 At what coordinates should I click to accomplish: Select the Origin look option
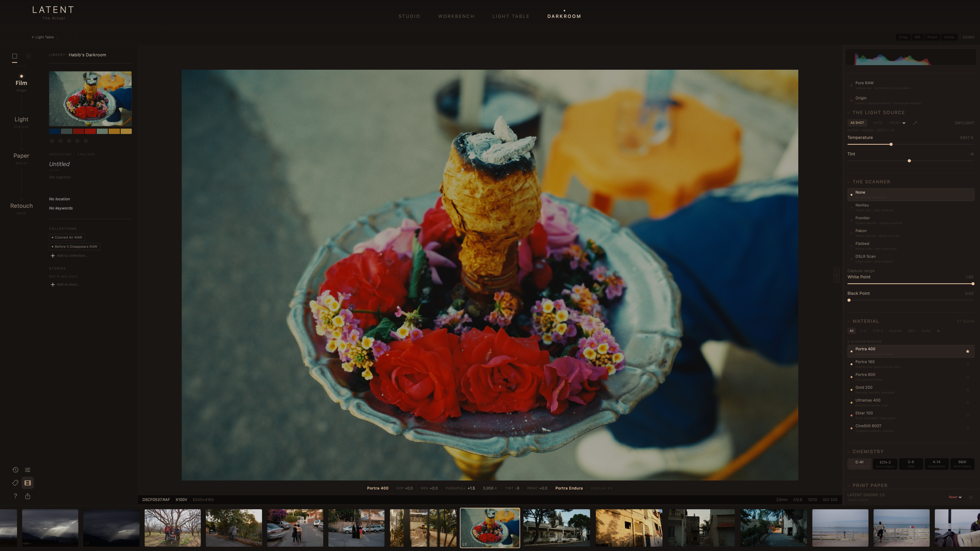(x=910, y=100)
